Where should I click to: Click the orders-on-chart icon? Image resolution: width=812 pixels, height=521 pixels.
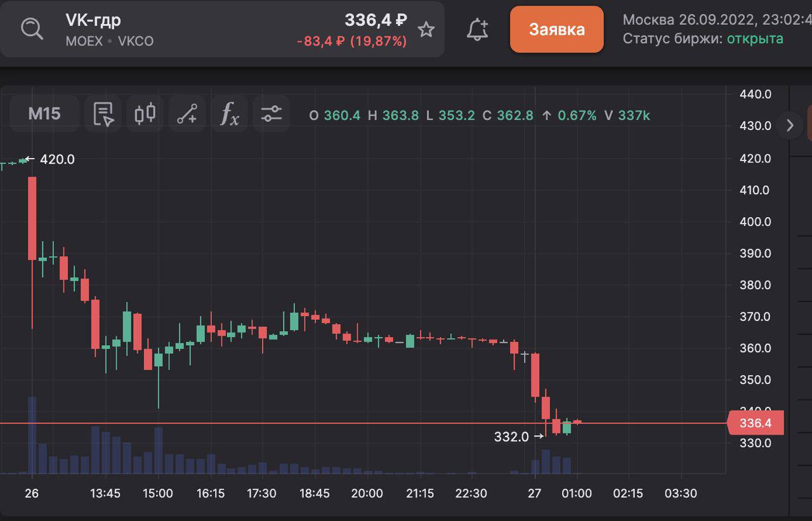click(x=103, y=114)
